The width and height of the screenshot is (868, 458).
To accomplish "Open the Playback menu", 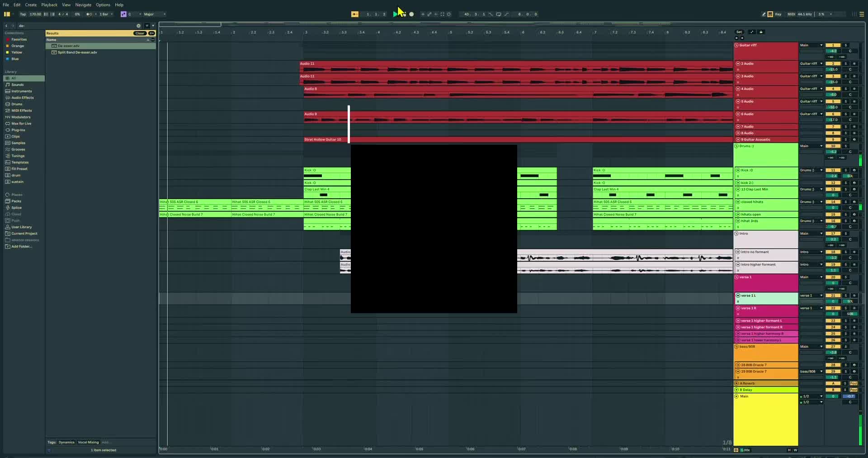I will pos(49,5).
